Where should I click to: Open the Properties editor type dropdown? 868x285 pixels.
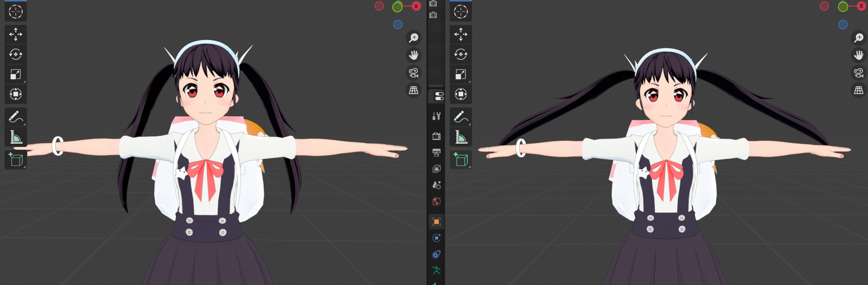click(438, 96)
